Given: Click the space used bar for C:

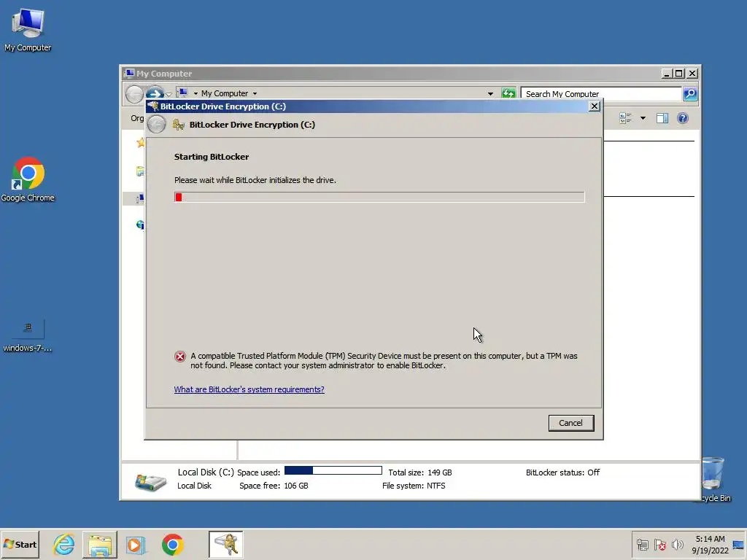Looking at the screenshot, I should coord(333,470).
